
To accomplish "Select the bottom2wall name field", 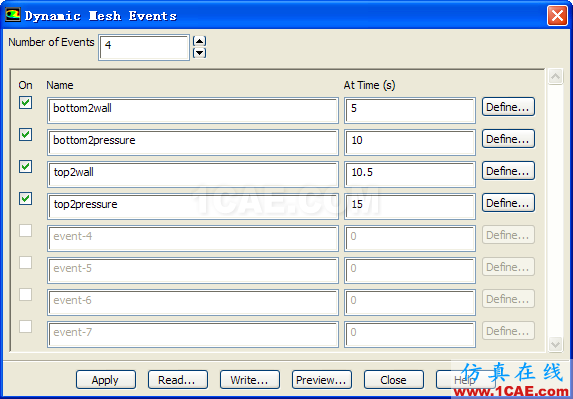I will click(x=193, y=110).
